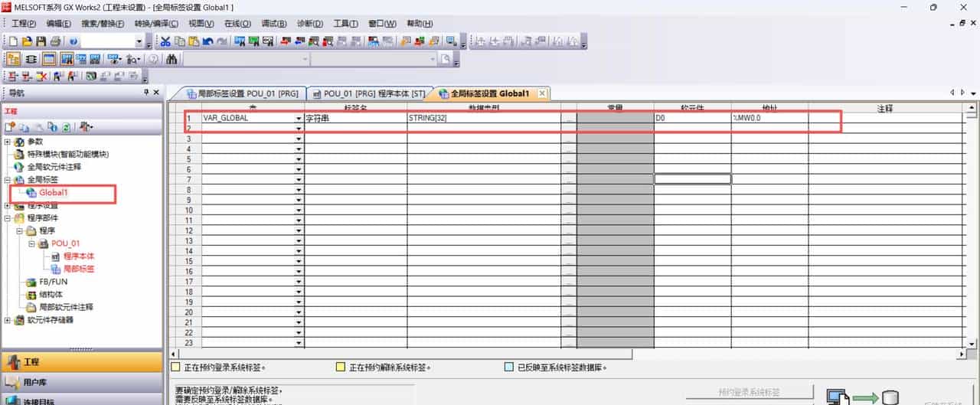This screenshot has width=980, height=405.
Task: Click the Undo arrow icon
Action: [x=207, y=41]
